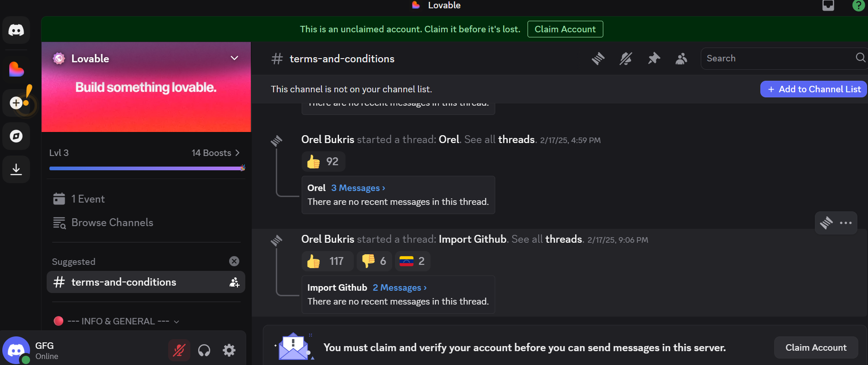The width and height of the screenshot is (868, 365).
Task: Click the help question mark icon
Action: [858, 6]
